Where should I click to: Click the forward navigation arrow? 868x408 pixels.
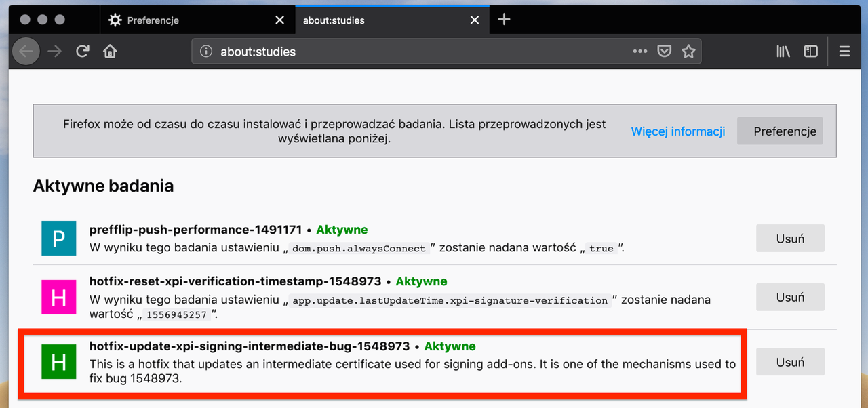tap(55, 52)
